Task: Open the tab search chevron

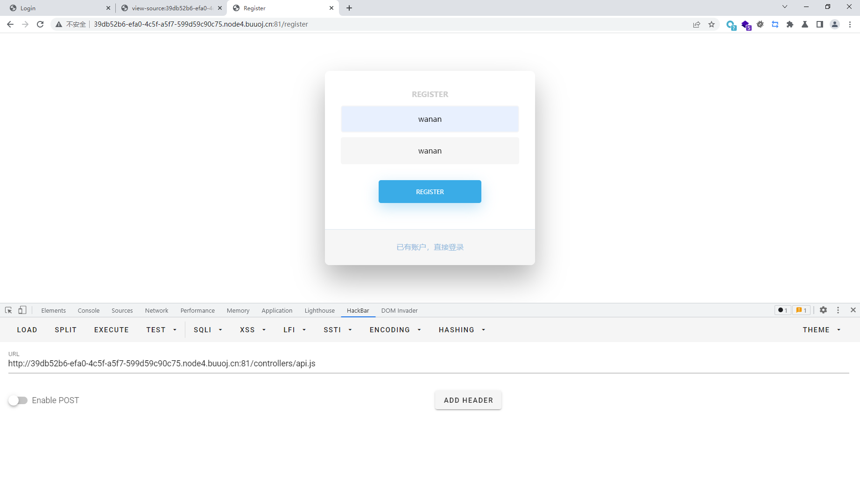Action: click(x=785, y=7)
